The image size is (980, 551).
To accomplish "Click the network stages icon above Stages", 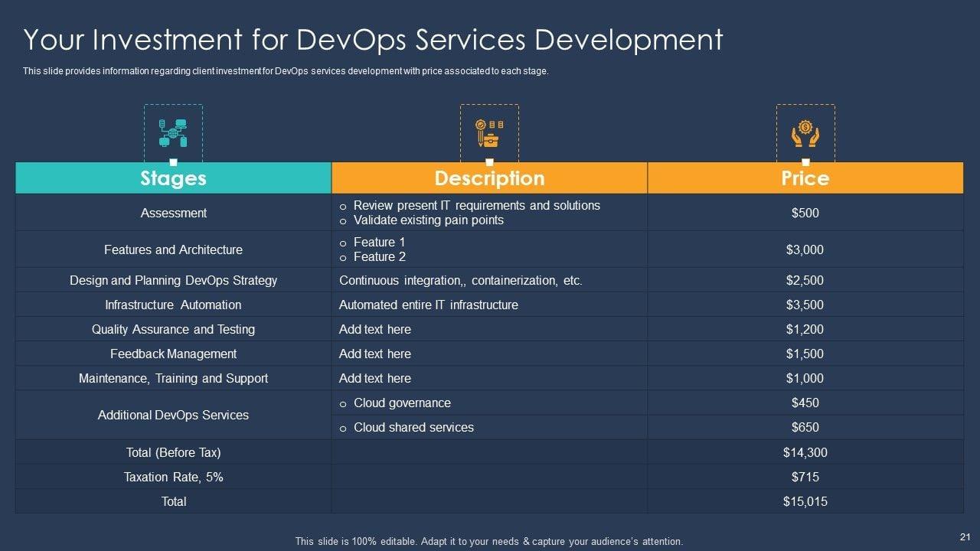I will click(173, 133).
